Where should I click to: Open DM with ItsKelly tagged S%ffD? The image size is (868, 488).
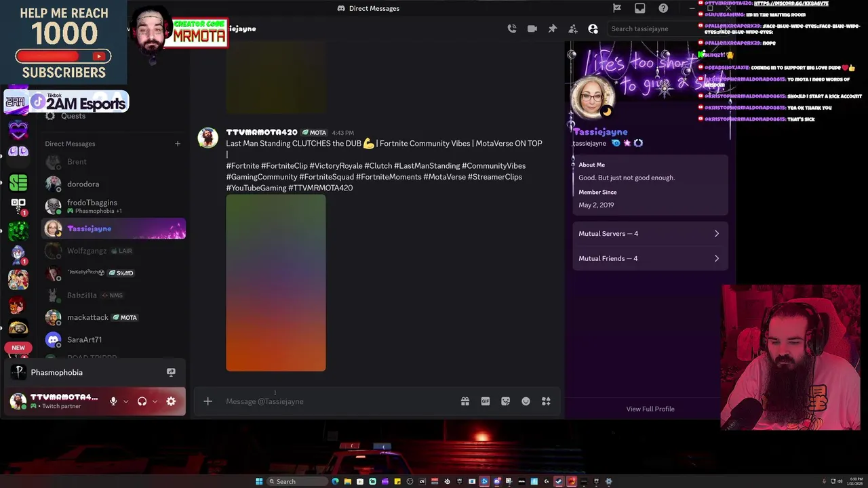(x=114, y=273)
